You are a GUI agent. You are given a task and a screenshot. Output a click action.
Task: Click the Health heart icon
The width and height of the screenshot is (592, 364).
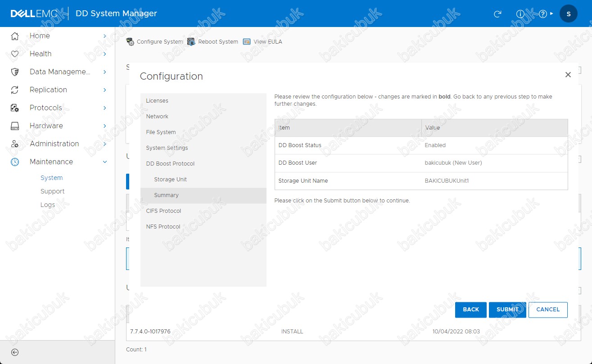15,54
